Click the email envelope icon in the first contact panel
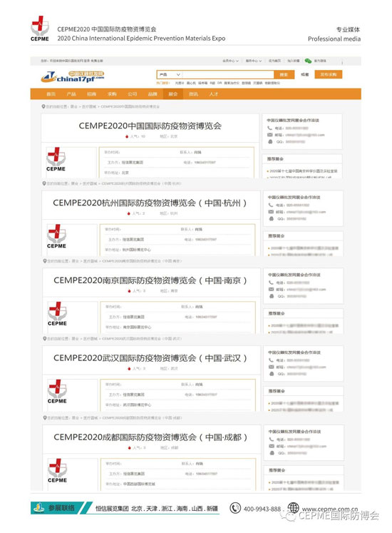 [x=269, y=135]
